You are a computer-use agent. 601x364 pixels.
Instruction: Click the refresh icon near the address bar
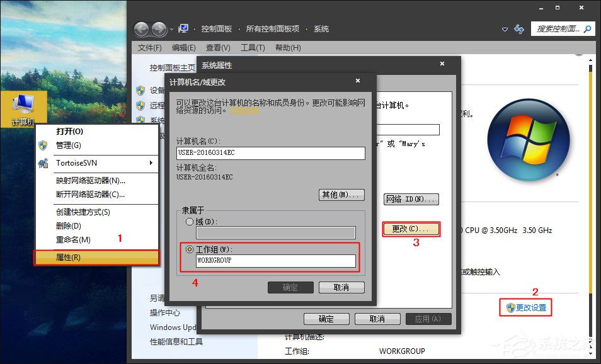pyautogui.click(x=518, y=29)
